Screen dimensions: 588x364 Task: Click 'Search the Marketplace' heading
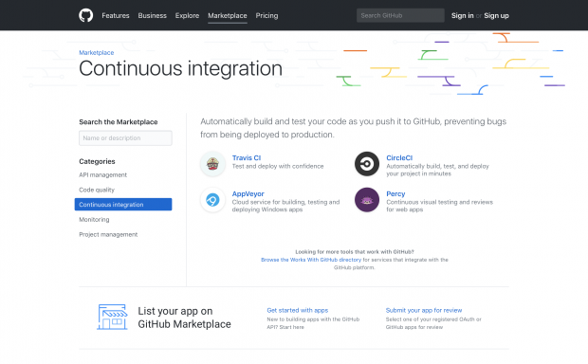pyautogui.click(x=119, y=122)
